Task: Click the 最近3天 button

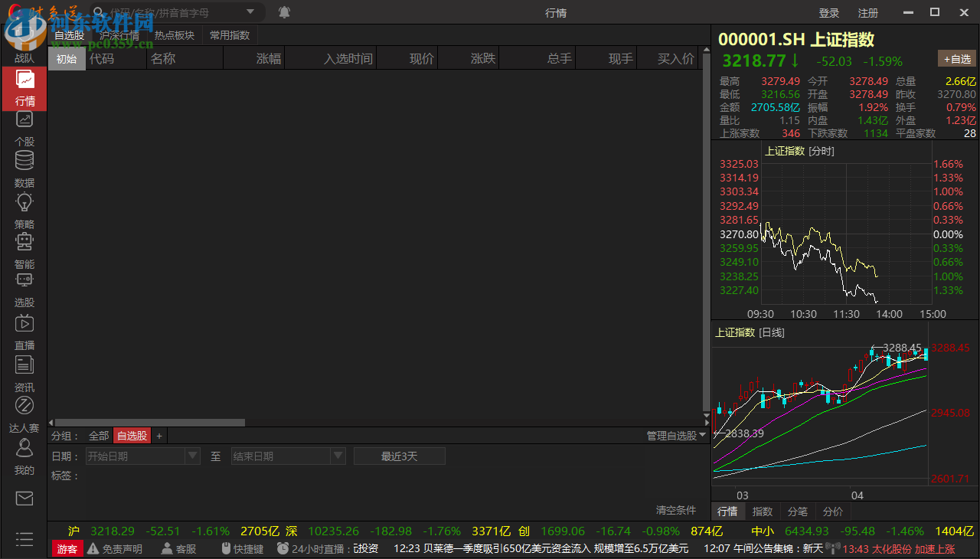Action: 400,456
